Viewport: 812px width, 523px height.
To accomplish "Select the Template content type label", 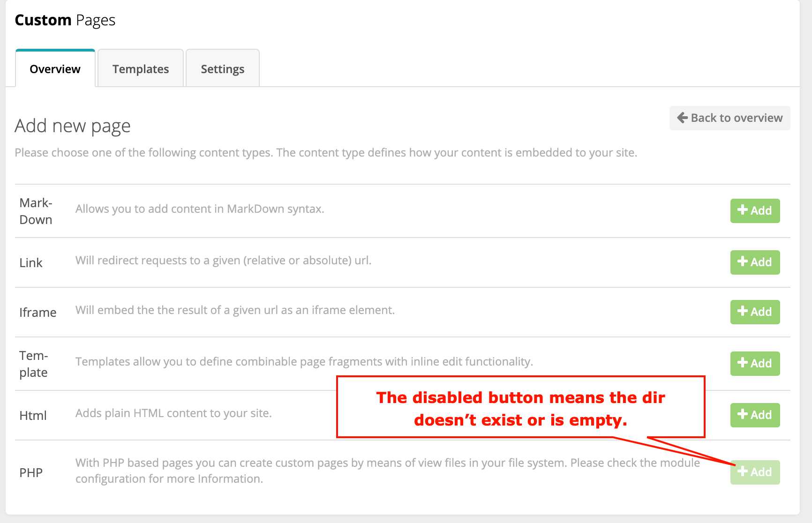I will click(x=34, y=364).
